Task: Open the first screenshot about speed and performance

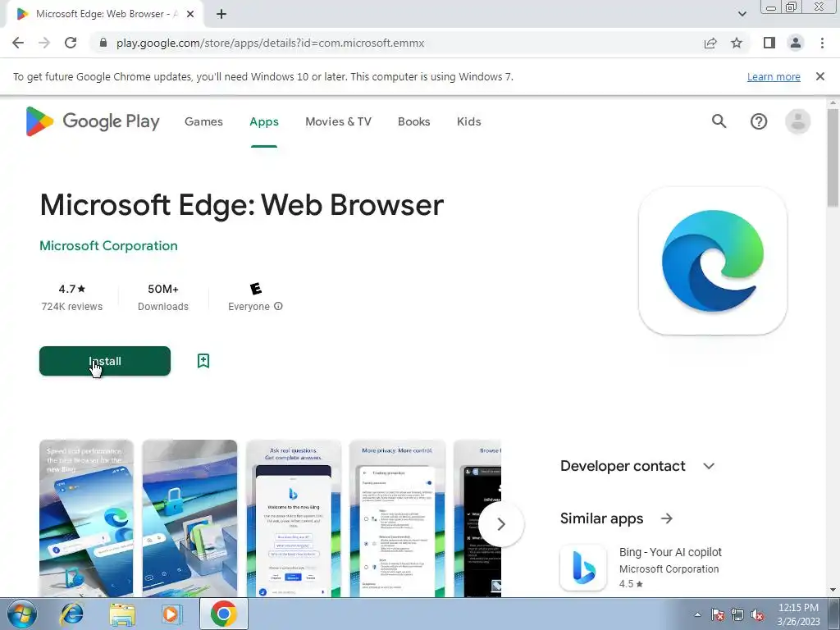Action: [86, 518]
